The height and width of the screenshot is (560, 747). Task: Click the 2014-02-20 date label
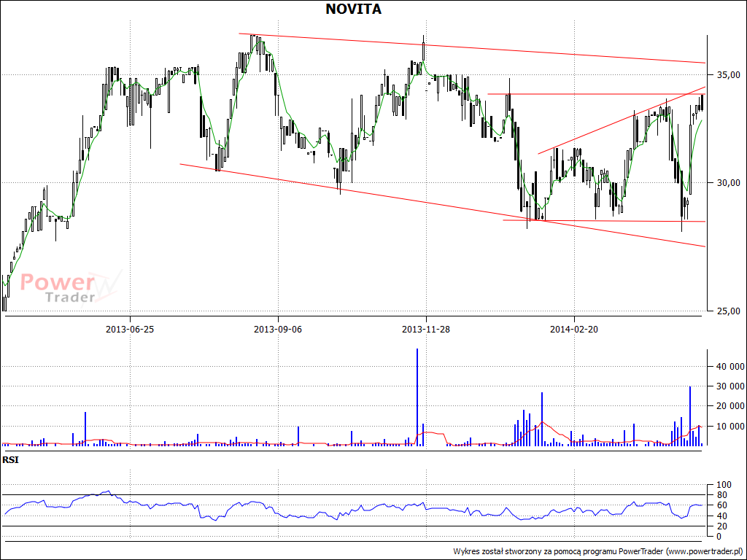tap(574, 329)
